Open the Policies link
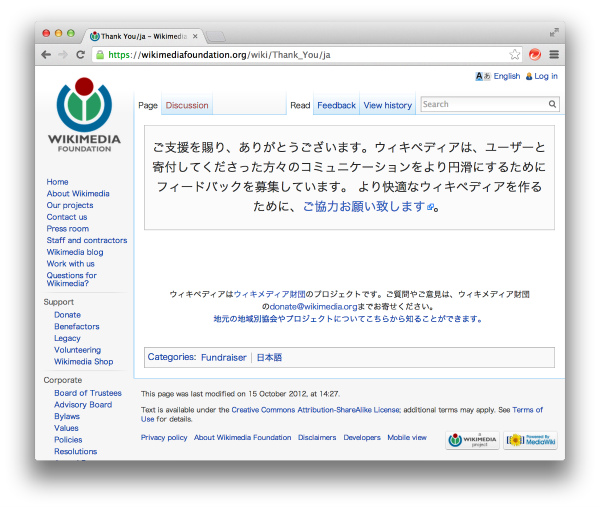The height and width of the screenshot is (509, 600). [68, 440]
